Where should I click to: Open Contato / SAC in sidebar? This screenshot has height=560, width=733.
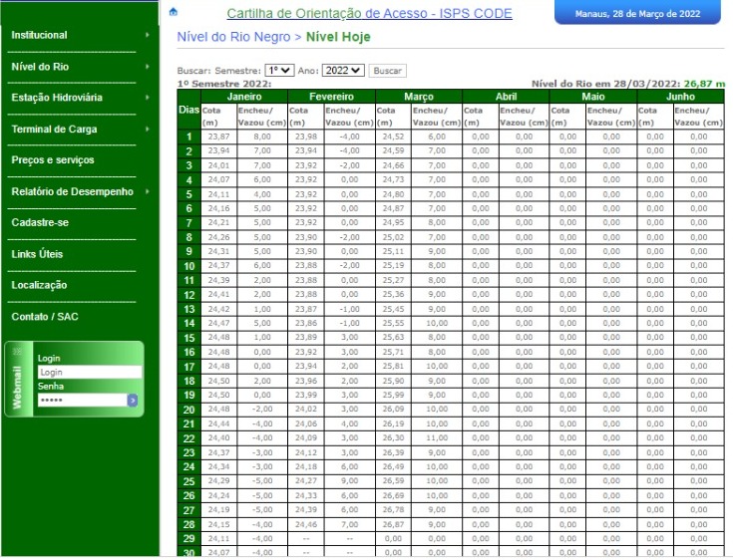click(x=44, y=317)
